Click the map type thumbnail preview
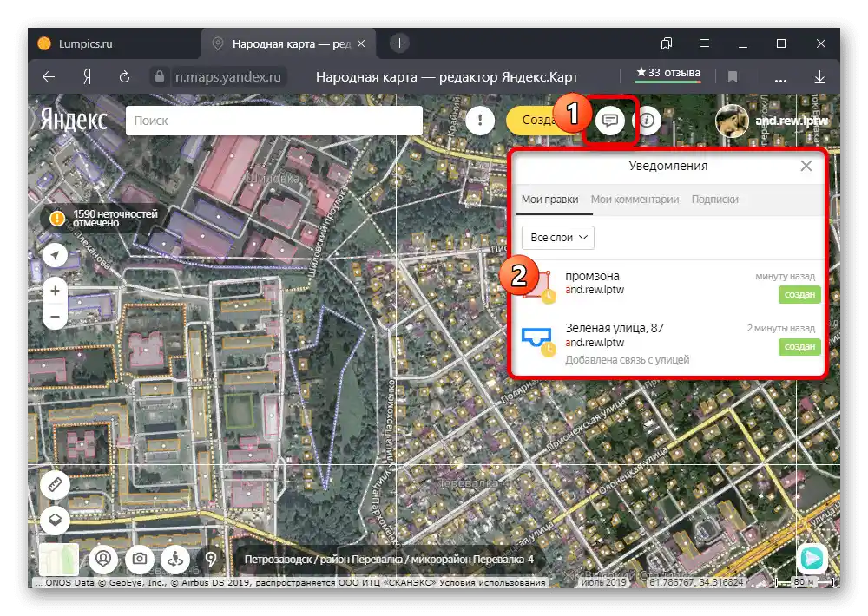This screenshot has width=868, height=616. 59,560
